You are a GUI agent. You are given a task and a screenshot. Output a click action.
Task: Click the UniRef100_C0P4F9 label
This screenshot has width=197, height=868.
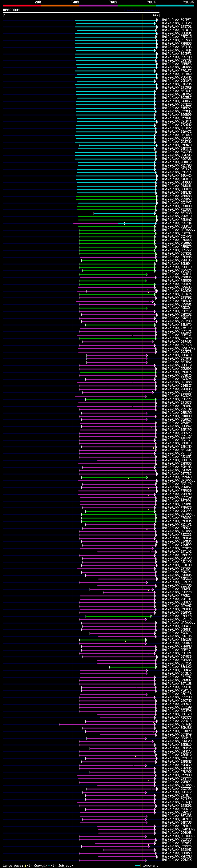[176, 355]
